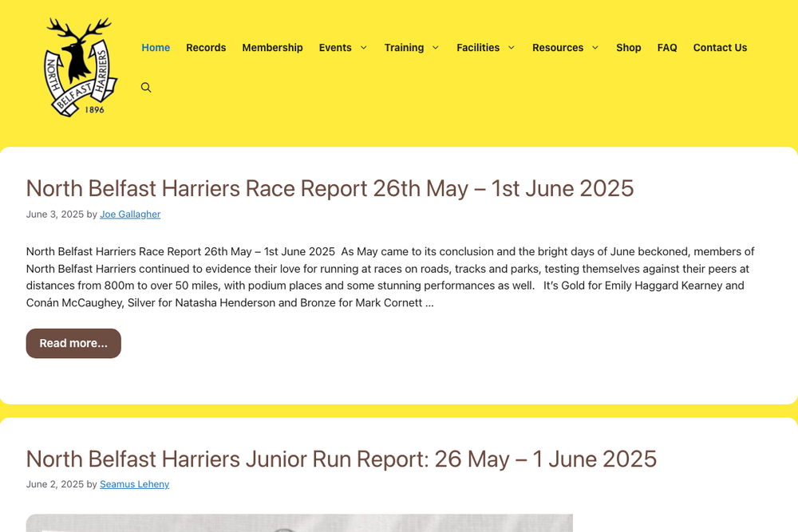Click the race report excerpt paragraph
This screenshot has height=532, width=798.
[390, 278]
